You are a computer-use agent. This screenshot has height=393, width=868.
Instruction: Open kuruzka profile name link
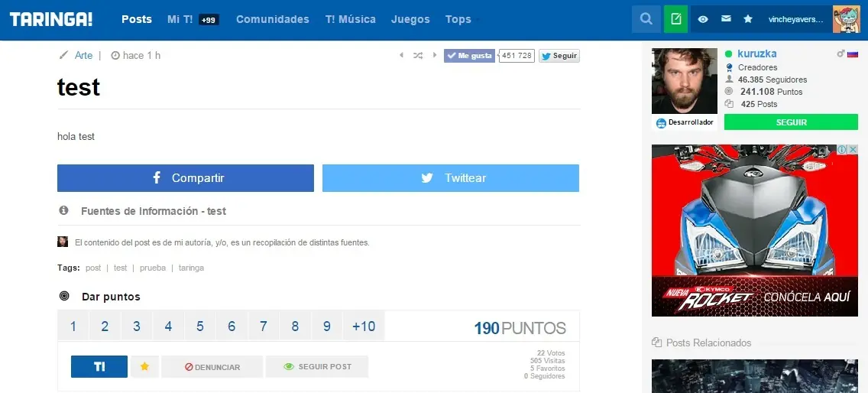coord(756,54)
